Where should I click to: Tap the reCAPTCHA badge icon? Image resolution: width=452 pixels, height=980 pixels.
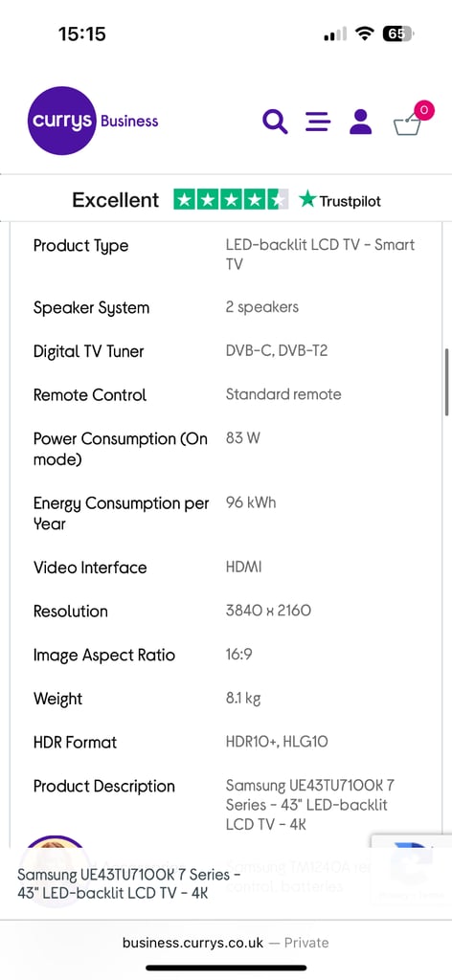pyautogui.click(x=412, y=869)
